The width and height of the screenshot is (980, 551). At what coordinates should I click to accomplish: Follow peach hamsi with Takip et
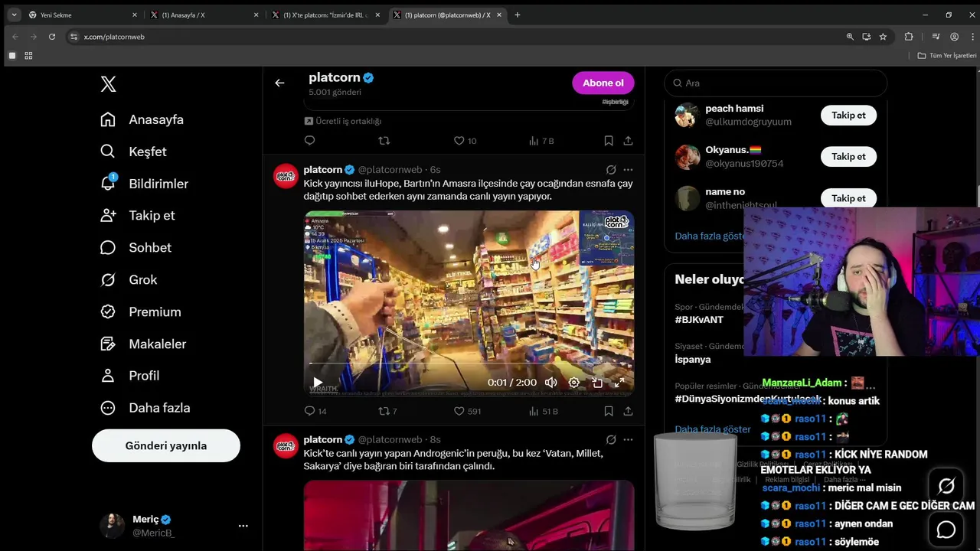coord(848,115)
